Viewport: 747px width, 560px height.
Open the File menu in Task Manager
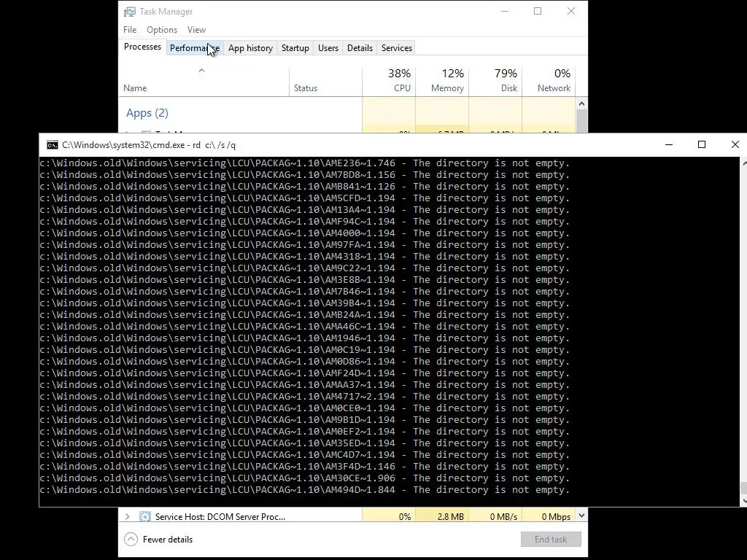coord(130,29)
